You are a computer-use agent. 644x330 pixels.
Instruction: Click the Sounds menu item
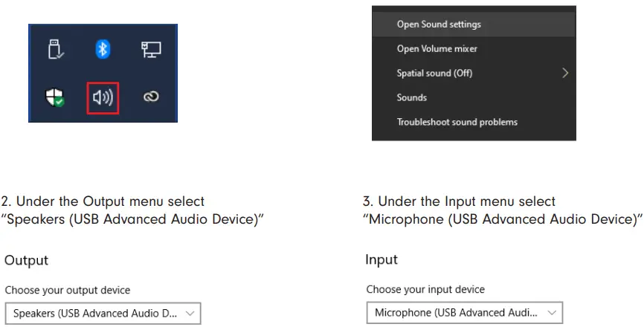(412, 97)
